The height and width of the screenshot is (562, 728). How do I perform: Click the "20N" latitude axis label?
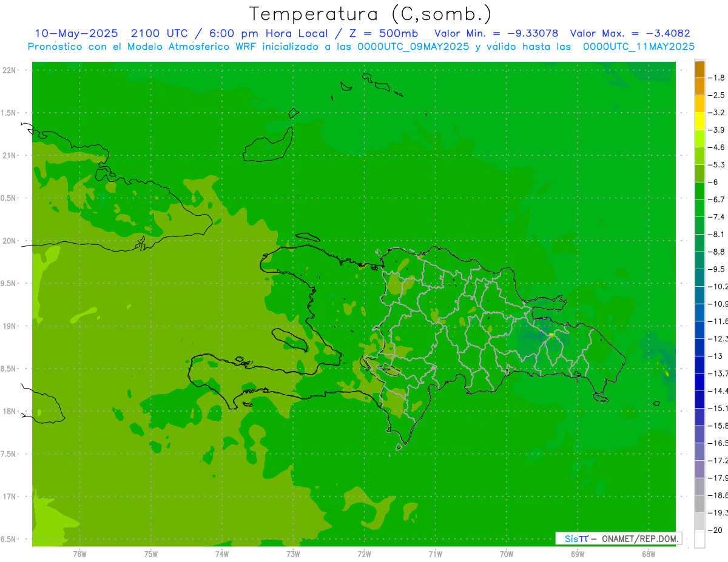9,241
